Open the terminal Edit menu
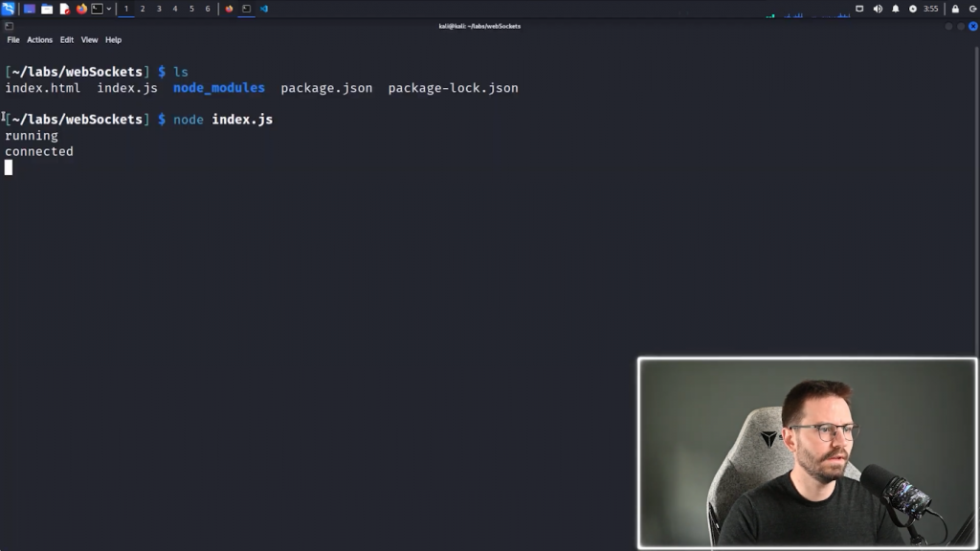 [67, 40]
